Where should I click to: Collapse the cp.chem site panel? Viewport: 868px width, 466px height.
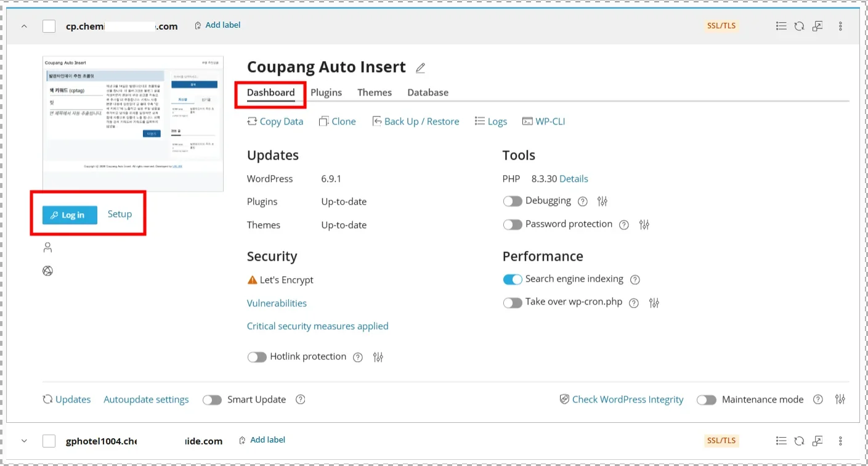pos(24,26)
